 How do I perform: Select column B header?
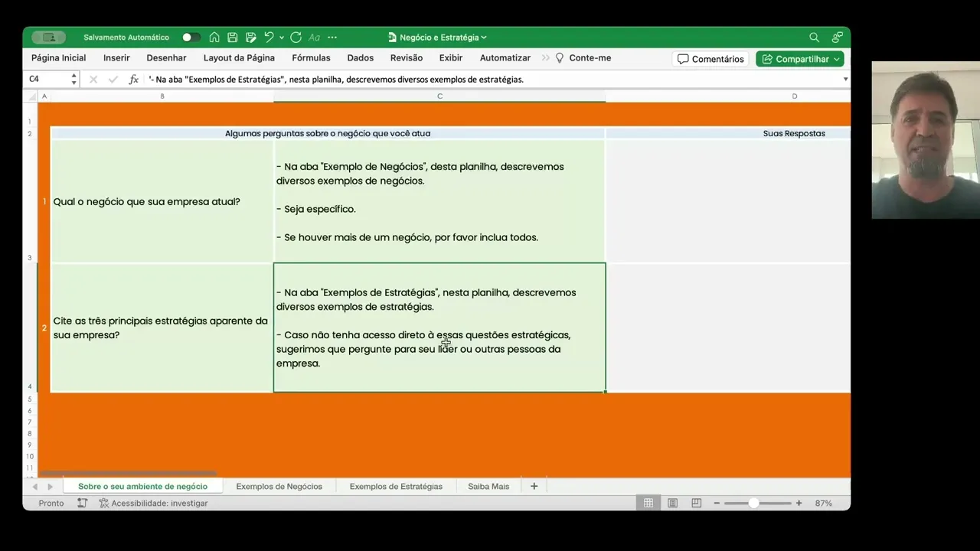pyautogui.click(x=162, y=96)
